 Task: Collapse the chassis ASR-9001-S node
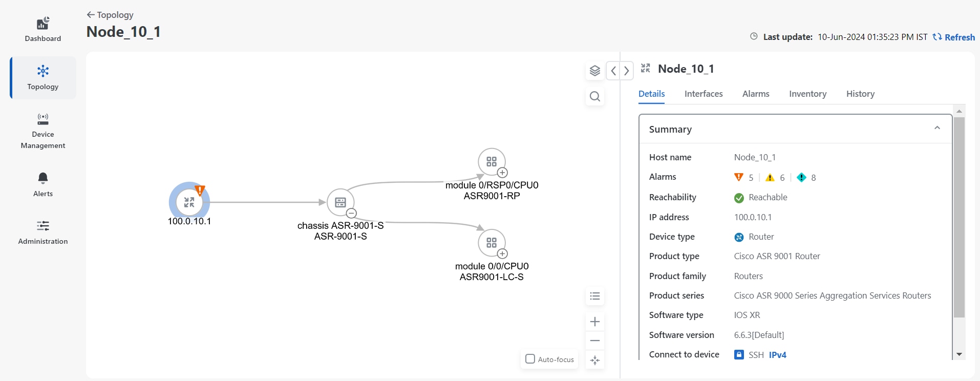pyautogui.click(x=351, y=214)
